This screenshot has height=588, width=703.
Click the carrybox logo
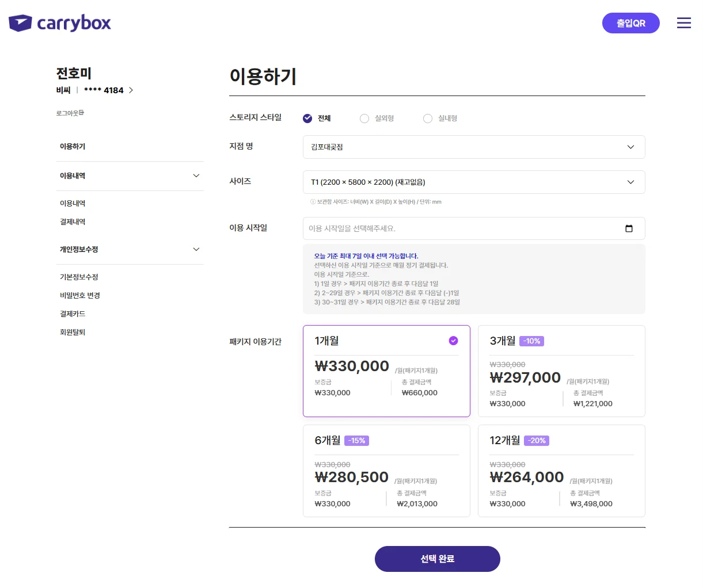click(x=60, y=23)
